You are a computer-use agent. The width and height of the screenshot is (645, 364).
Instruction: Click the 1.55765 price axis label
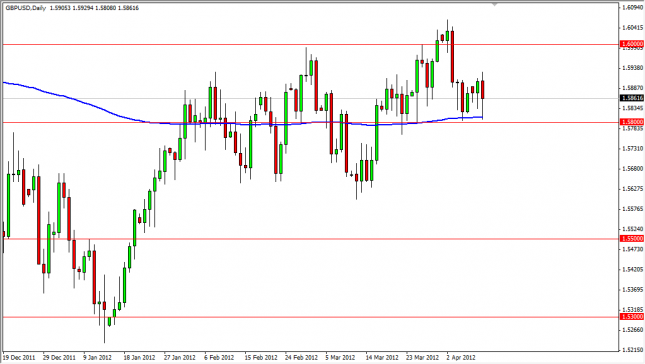pyautogui.click(x=633, y=209)
